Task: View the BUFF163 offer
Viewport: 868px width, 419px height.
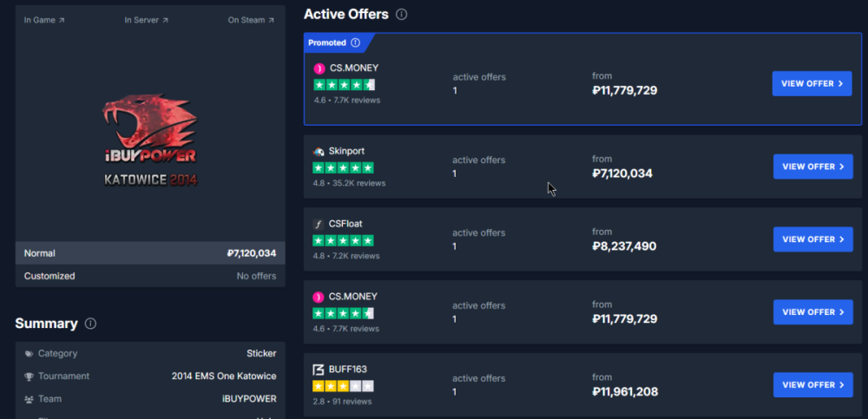Action: click(813, 384)
